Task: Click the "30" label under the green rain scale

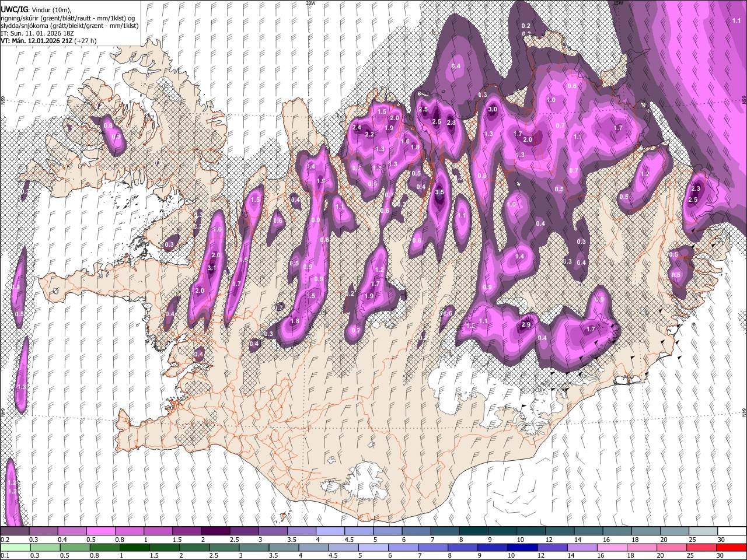Action: point(721,556)
